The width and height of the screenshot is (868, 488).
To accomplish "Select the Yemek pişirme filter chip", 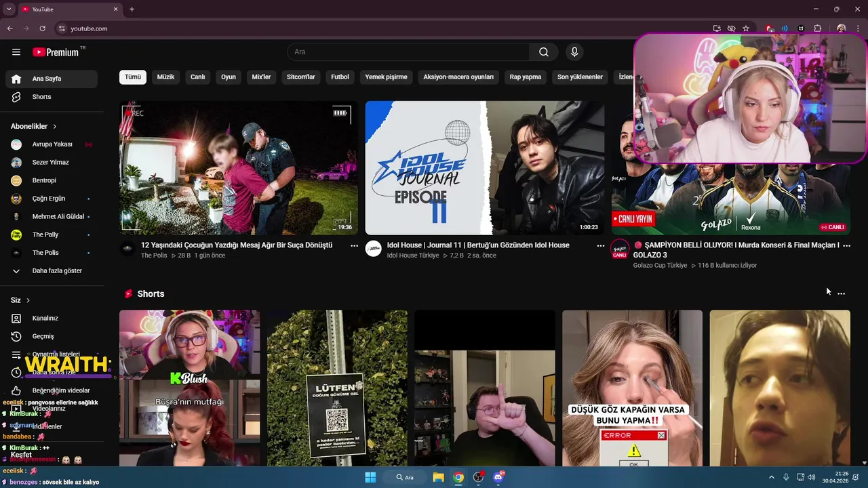I will [x=386, y=77].
